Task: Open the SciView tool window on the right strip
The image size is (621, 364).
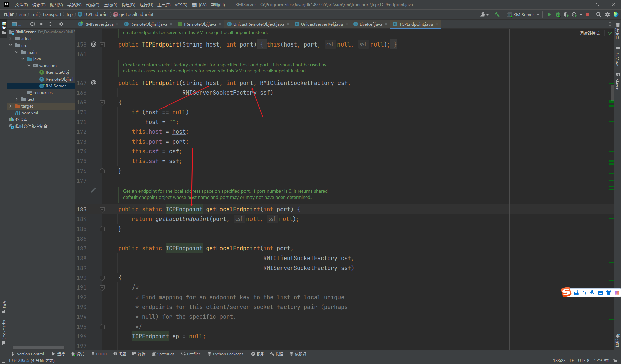Action: coord(617,57)
